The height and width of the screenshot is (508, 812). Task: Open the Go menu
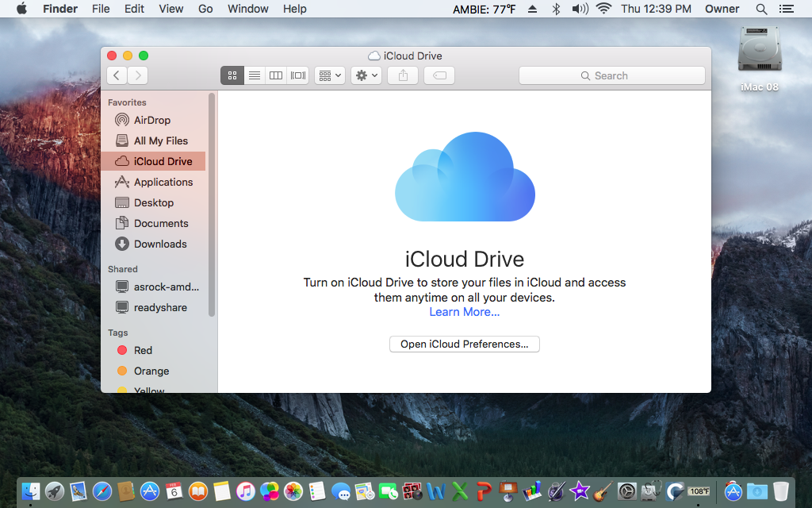(x=205, y=9)
